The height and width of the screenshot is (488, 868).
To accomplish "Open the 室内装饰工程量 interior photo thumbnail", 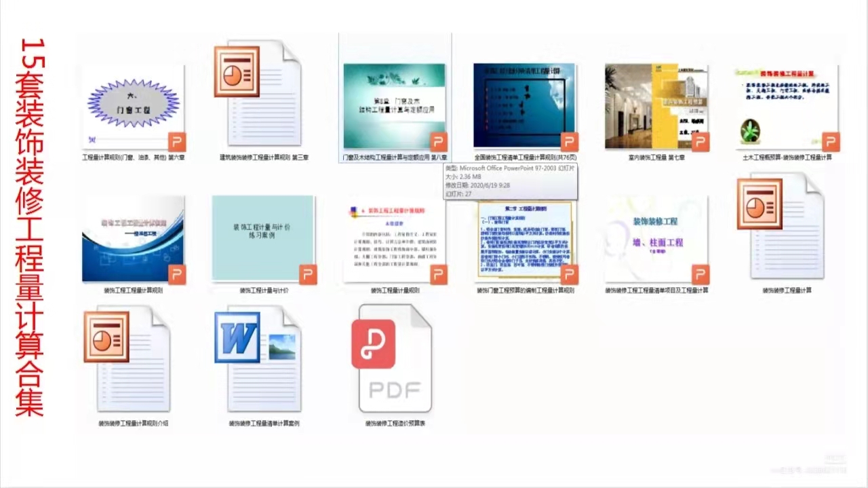I will 657,107.
